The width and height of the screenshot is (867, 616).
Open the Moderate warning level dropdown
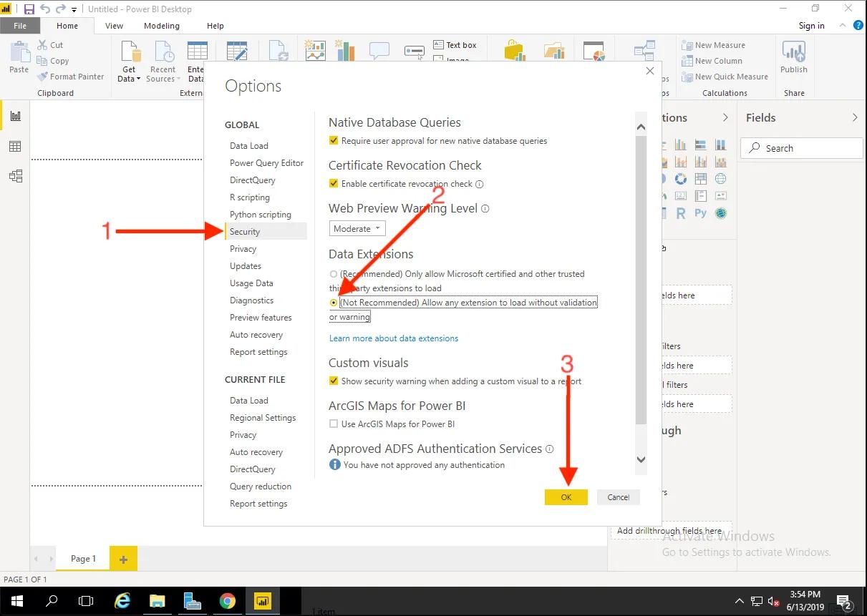pos(357,229)
